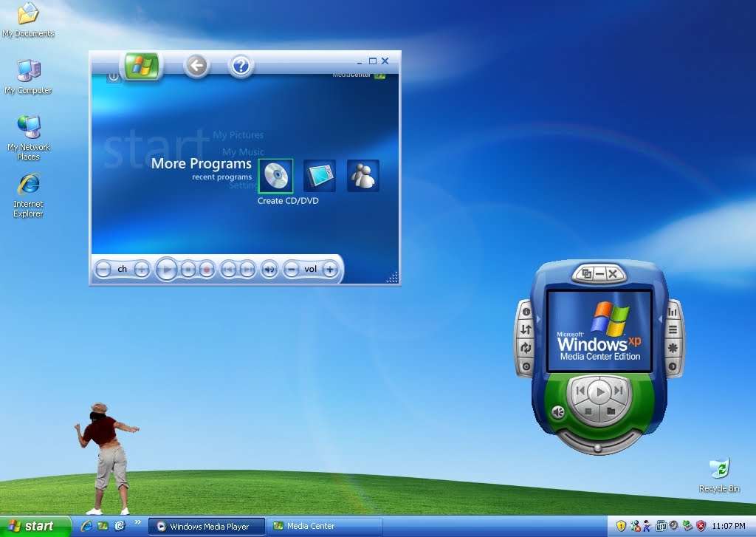Open media info button on skin player
Image resolution: width=756 pixels, height=537 pixels.
(526, 312)
